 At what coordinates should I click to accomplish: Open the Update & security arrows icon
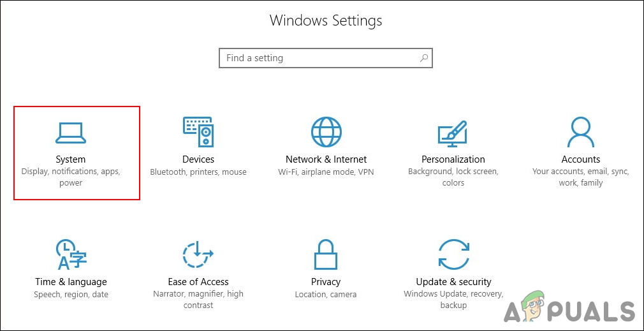click(453, 255)
